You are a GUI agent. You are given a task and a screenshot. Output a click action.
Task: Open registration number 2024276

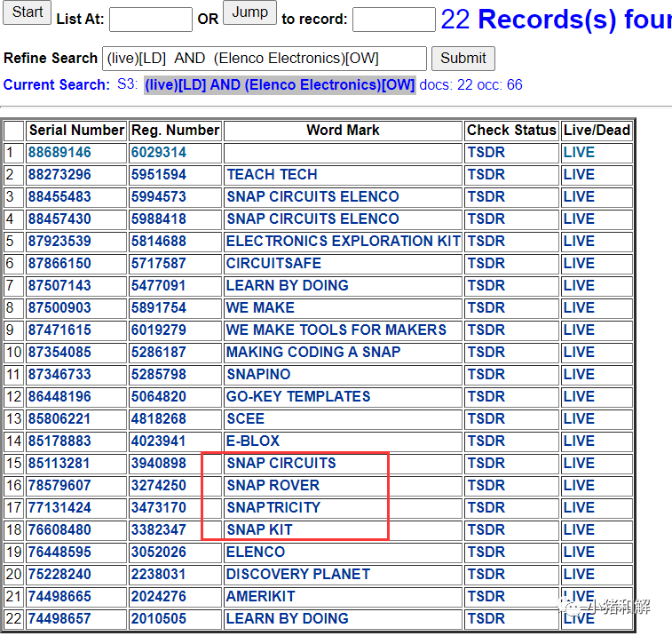click(x=159, y=597)
